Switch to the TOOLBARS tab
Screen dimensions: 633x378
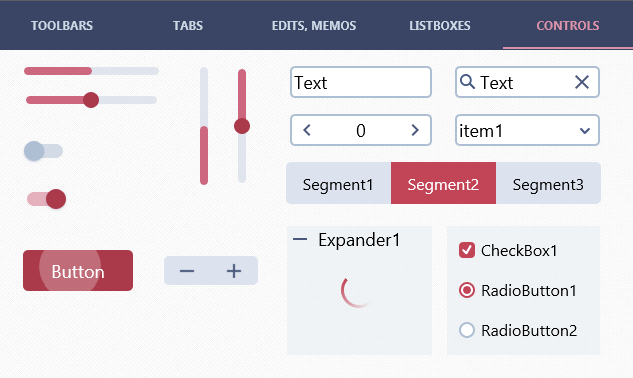pos(62,25)
